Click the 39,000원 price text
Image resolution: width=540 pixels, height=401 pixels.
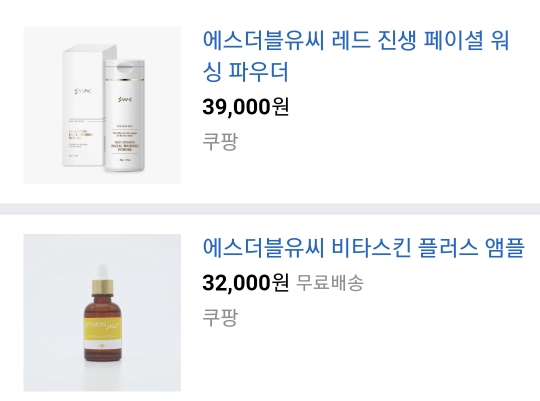coord(245,107)
